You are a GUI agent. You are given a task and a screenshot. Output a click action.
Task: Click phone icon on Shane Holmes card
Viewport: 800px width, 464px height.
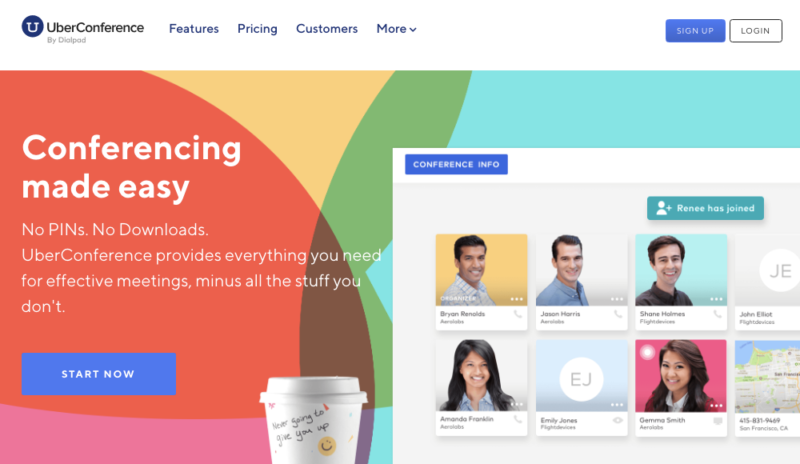717,314
